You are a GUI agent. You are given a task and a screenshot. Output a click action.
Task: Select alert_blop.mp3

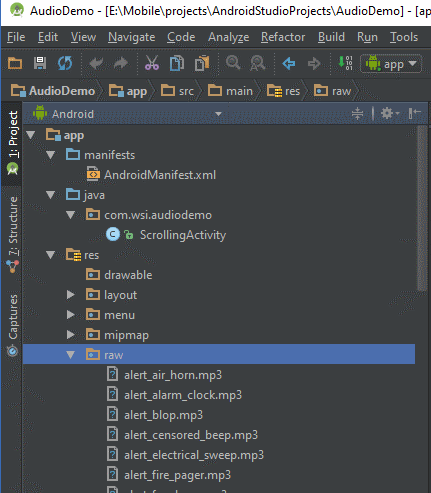coord(163,415)
